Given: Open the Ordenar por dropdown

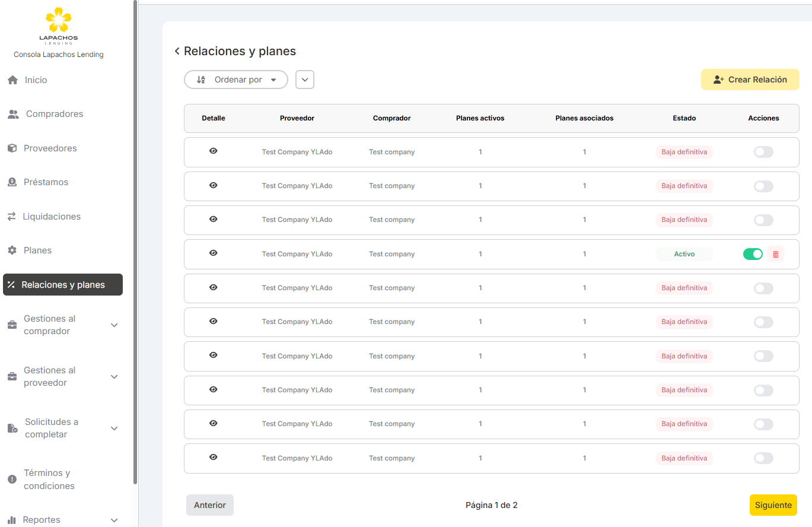Looking at the screenshot, I should 236,80.
